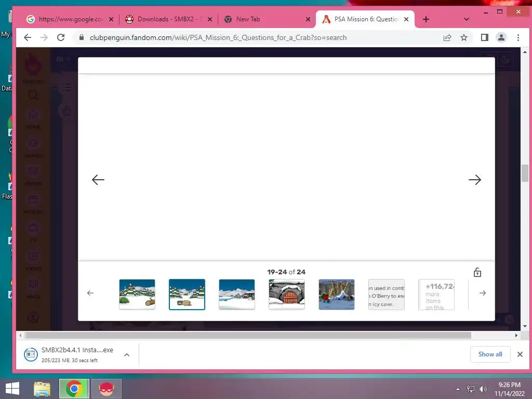Close the Downloads - SMBX2 tab

tap(210, 19)
